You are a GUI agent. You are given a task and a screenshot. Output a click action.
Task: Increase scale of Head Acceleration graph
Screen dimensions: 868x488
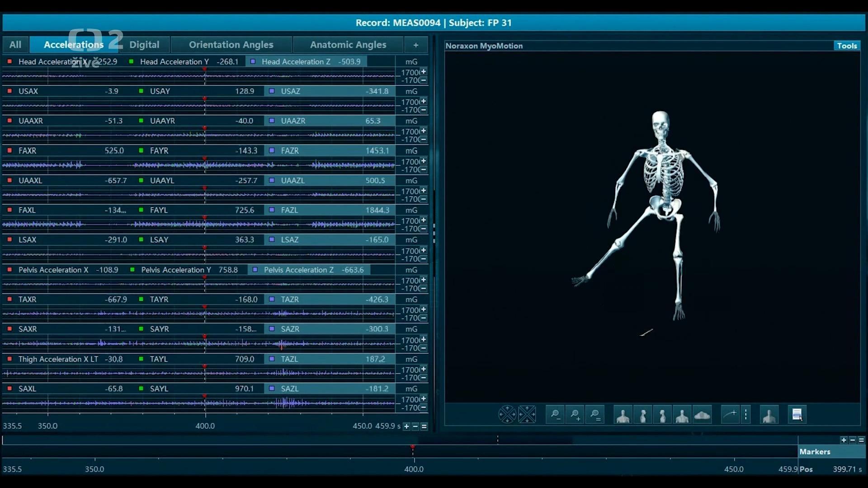tap(423, 72)
